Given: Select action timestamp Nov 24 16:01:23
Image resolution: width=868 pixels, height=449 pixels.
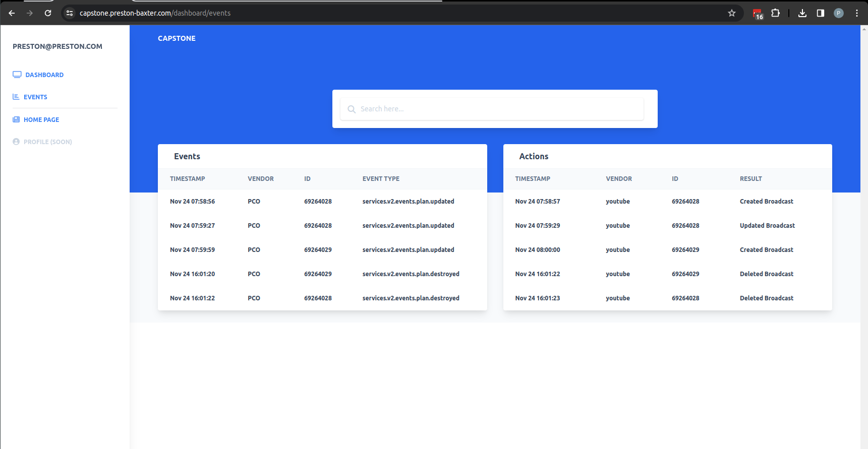Looking at the screenshot, I should (538, 298).
